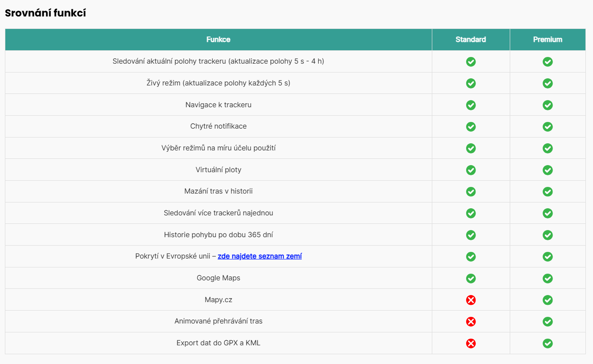Viewport: 593px width, 364px height.
Task: Click the Srovnání funkcí heading
Action: click(x=45, y=13)
